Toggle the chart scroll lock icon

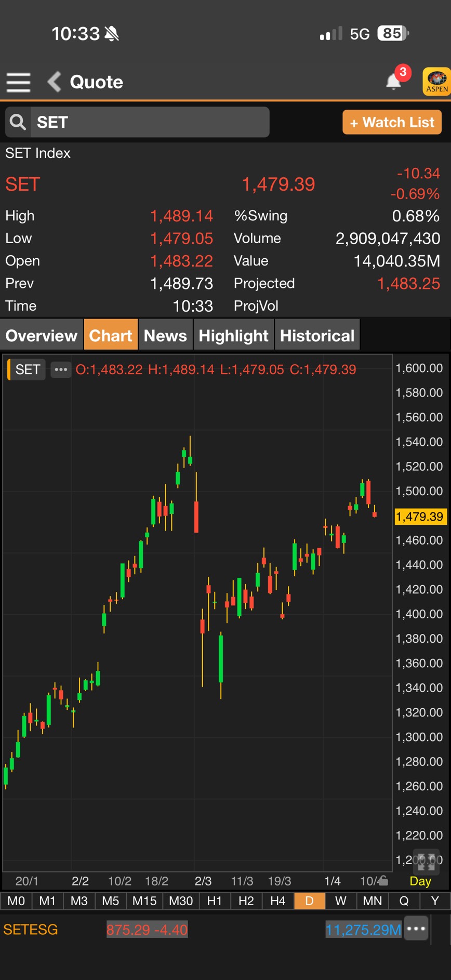tap(383, 880)
